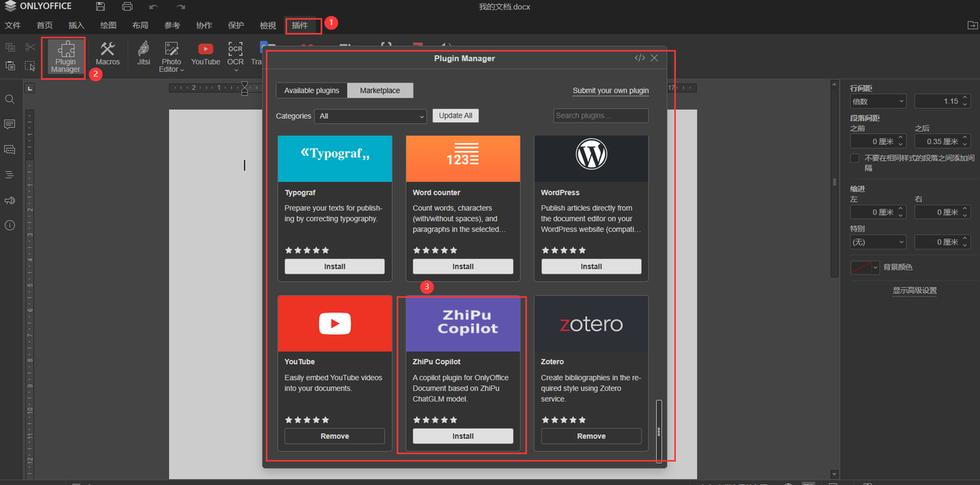
Task: Switch to the 插入 tab
Action: [x=77, y=25]
